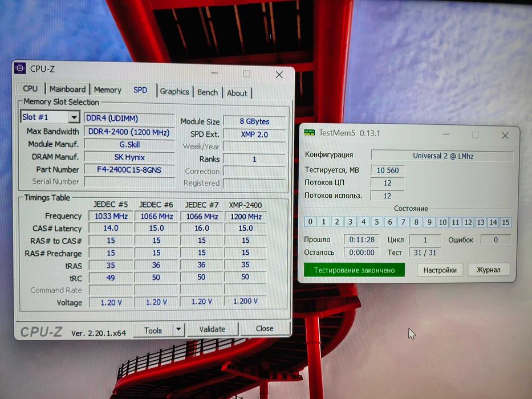532x399 pixels.
Task: Expand the Slot #1 memory slot dropdown
Action: coord(74,117)
